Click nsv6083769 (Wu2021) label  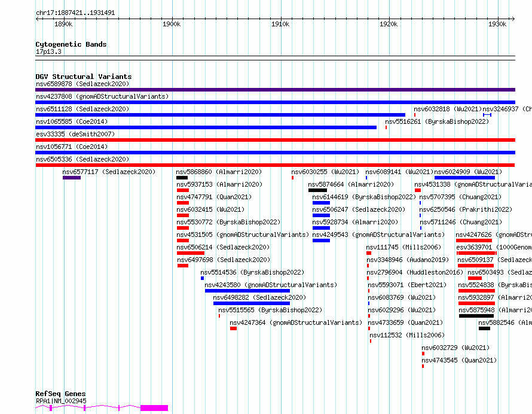click(402, 297)
